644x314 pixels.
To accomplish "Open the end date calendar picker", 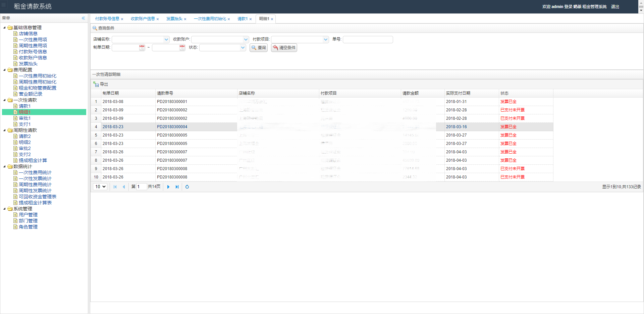I will tap(182, 48).
